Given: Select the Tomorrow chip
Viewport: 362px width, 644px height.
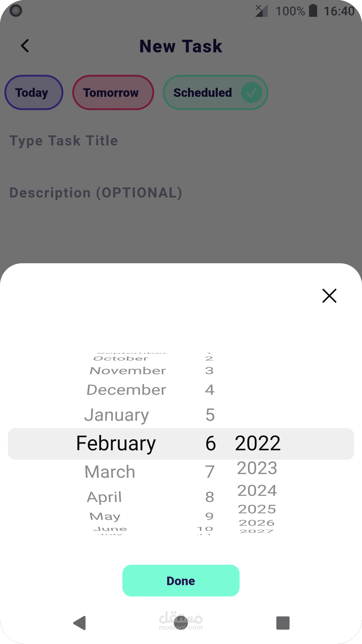Looking at the screenshot, I should pos(113,93).
